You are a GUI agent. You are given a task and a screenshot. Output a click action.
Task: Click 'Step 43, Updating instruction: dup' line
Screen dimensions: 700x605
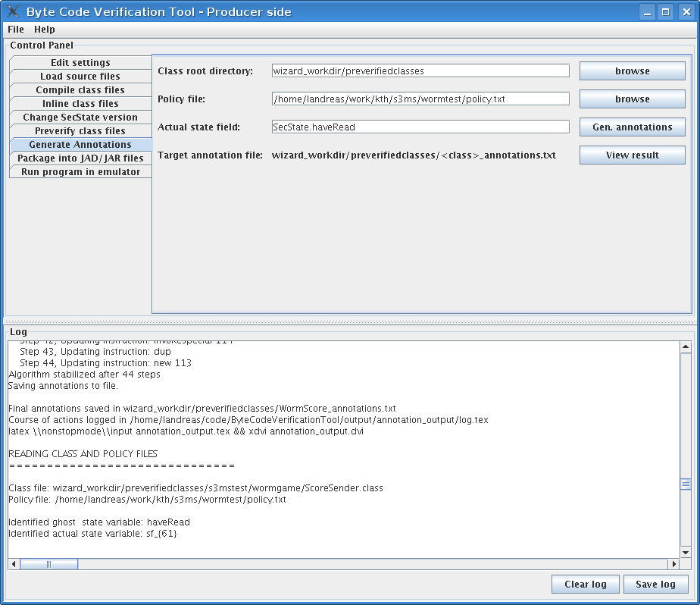pyautogui.click(x=95, y=352)
